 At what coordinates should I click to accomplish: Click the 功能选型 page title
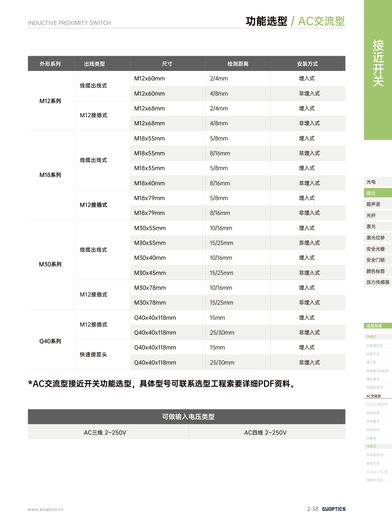click(266, 21)
